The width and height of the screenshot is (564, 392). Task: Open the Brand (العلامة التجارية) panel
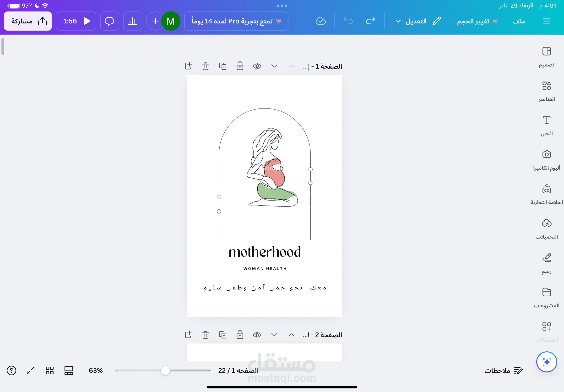(x=547, y=195)
